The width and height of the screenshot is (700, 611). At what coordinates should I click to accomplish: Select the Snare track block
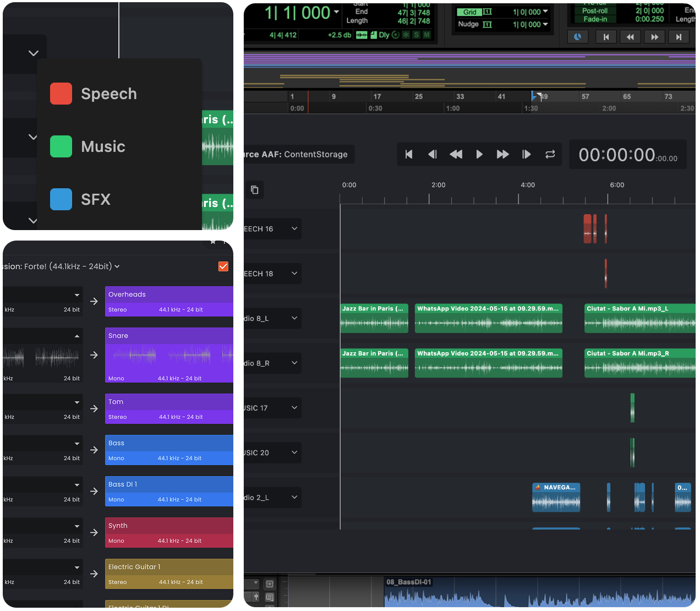tap(169, 355)
